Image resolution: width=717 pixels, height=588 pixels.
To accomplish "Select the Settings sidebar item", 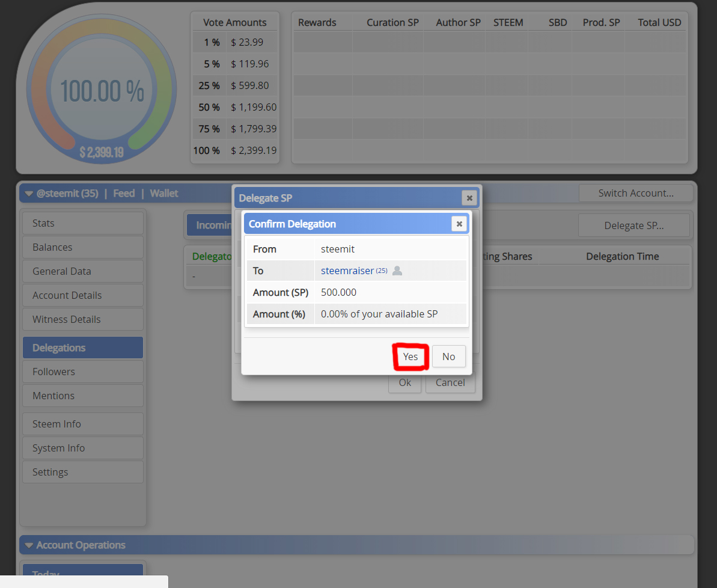I will (x=83, y=472).
